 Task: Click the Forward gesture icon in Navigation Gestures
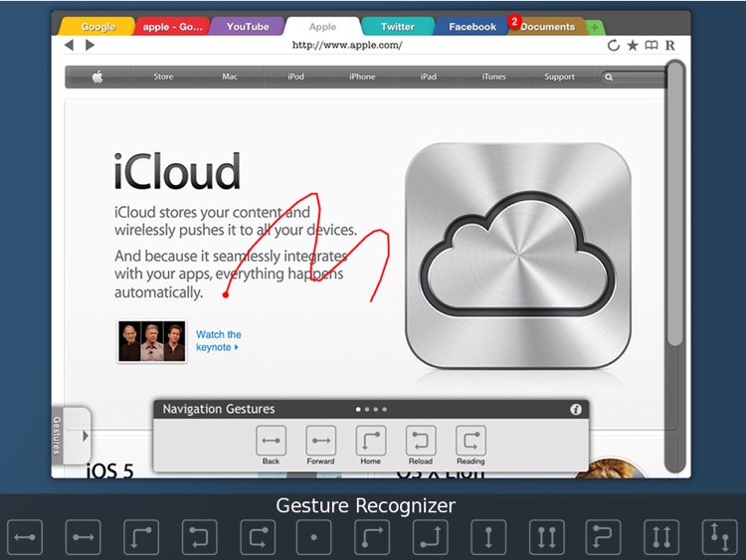(x=320, y=440)
